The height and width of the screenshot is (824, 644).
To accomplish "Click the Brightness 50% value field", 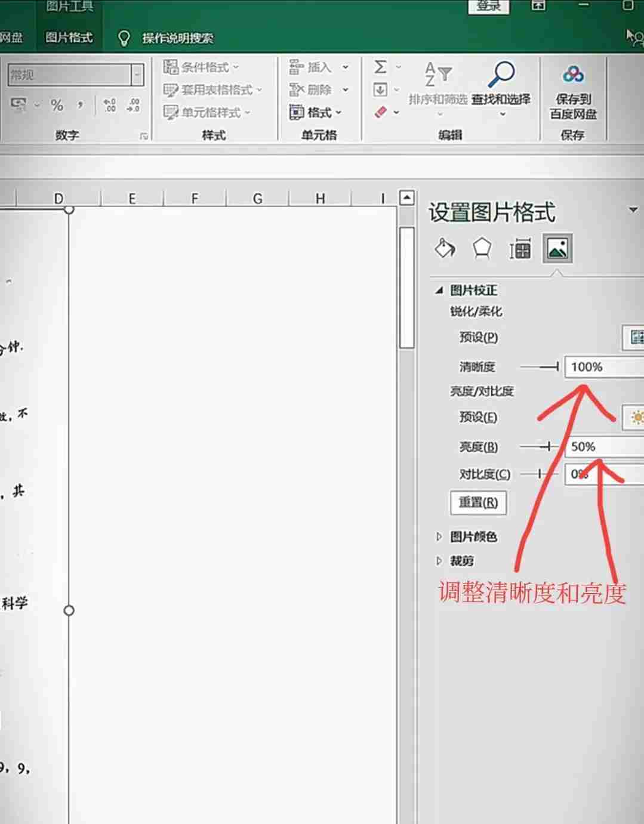I will (x=604, y=446).
